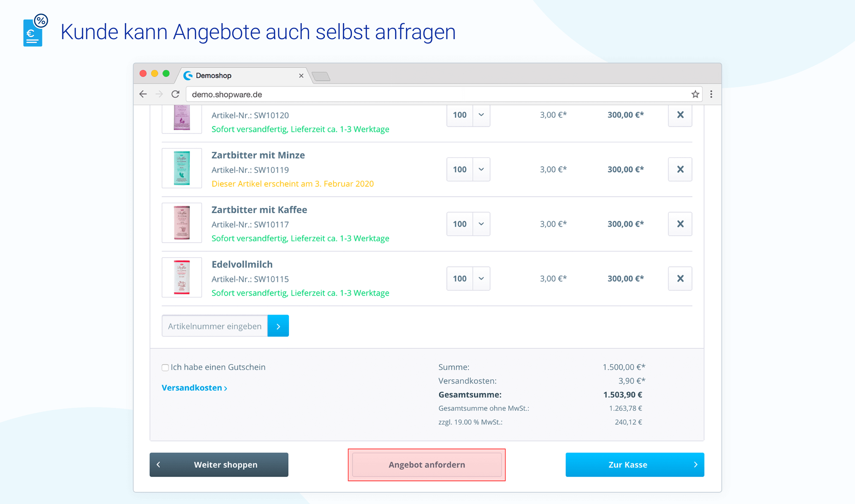Open the Edelvollmilch product link

point(242,264)
